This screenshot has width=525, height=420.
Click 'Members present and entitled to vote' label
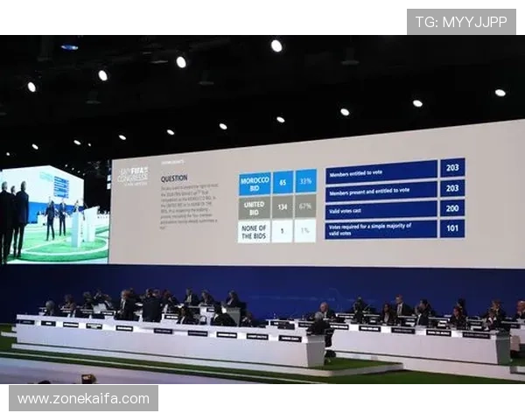pos(381,192)
